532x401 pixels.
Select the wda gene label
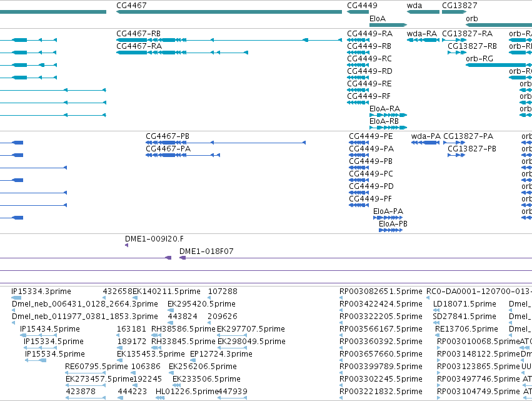coord(414,6)
